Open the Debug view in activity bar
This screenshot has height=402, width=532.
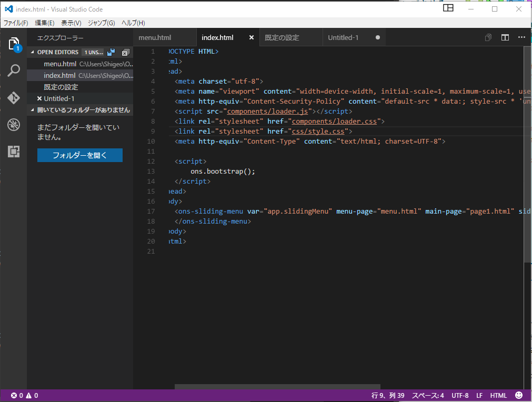coord(14,125)
